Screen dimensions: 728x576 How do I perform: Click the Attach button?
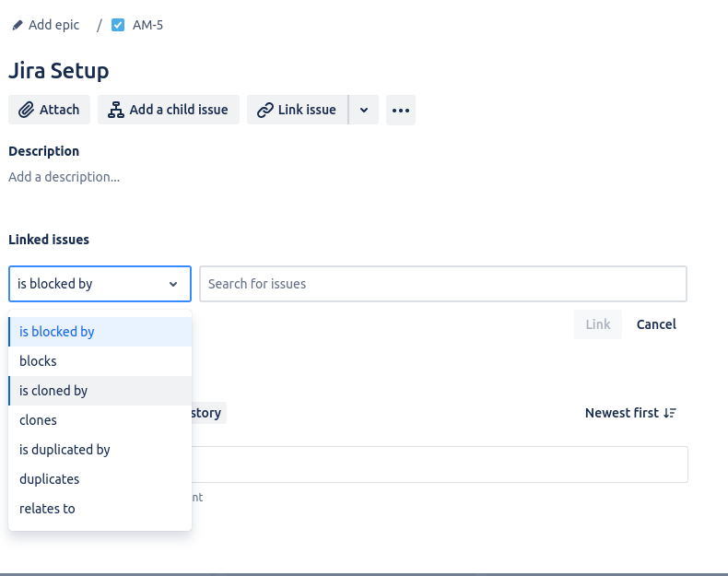click(49, 110)
